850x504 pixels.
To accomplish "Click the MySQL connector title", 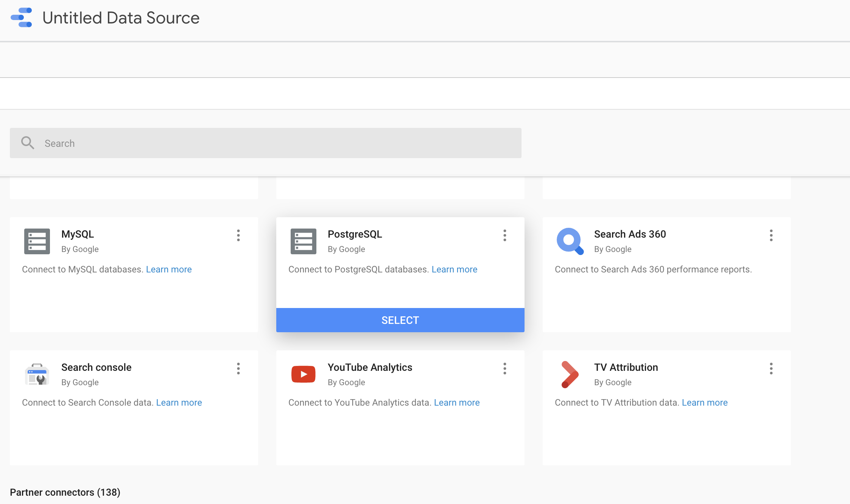I will click(78, 234).
